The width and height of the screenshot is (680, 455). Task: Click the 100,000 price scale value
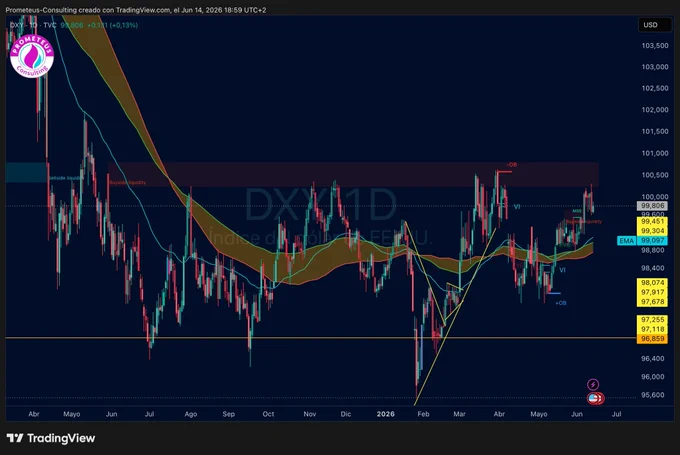655,196
